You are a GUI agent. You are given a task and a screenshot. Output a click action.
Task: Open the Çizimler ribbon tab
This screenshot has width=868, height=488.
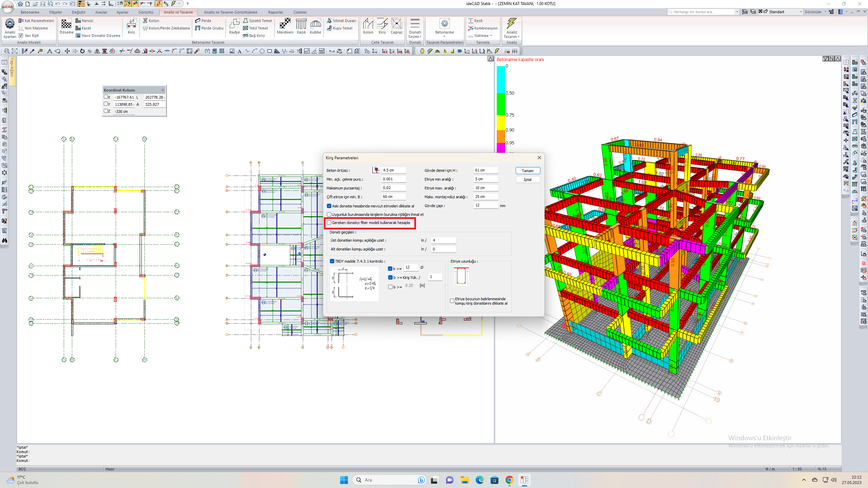pos(300,12)
